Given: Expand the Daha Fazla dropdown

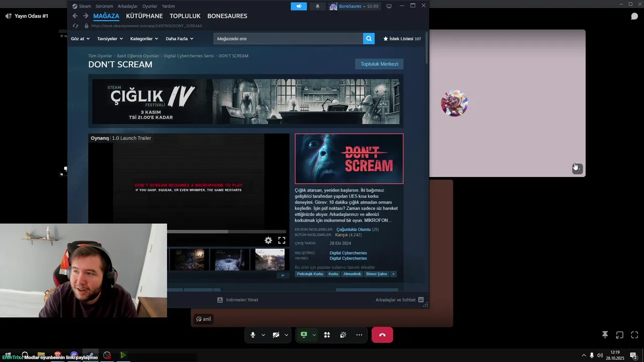Looking at the screenshot, I should point(180,39).
